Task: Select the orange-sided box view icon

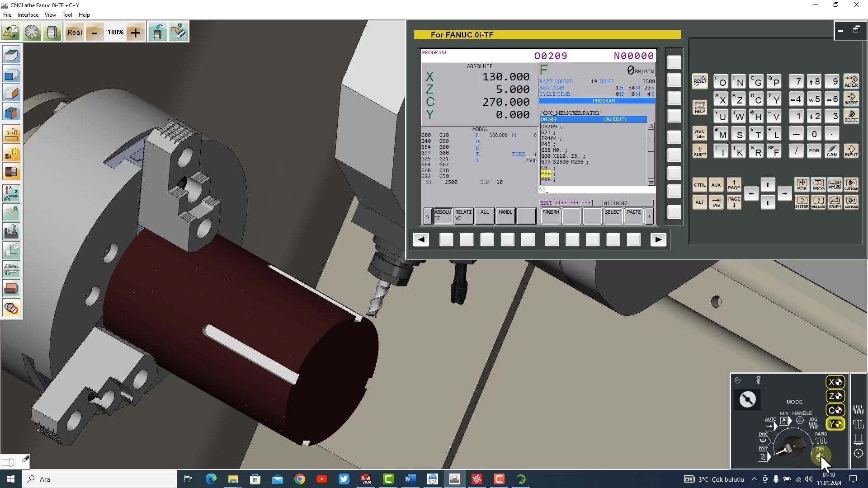Action: pos(11,94)
